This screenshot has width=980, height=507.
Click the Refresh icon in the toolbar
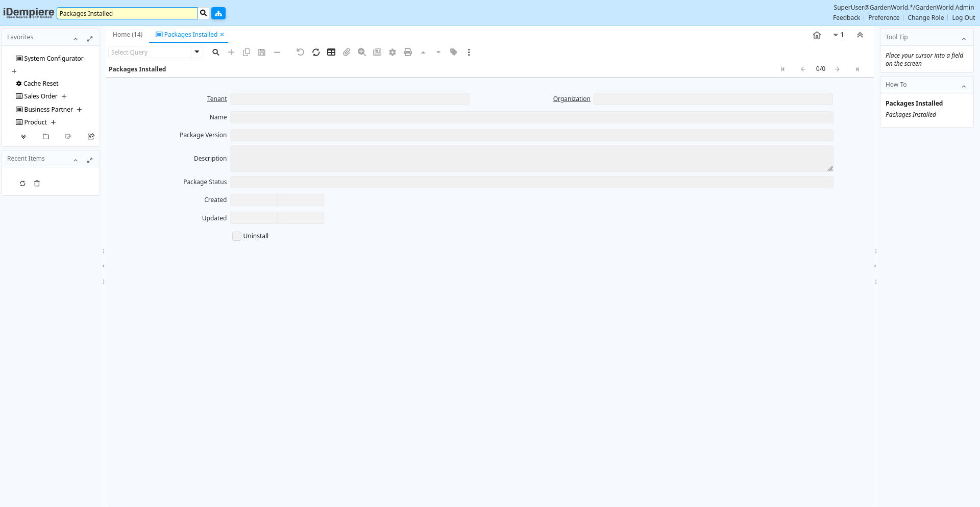(316, 52)
